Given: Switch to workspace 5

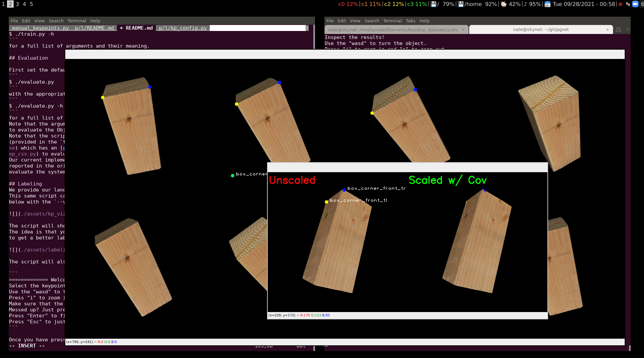Looking at the screenshot, I should pos(31,4).
